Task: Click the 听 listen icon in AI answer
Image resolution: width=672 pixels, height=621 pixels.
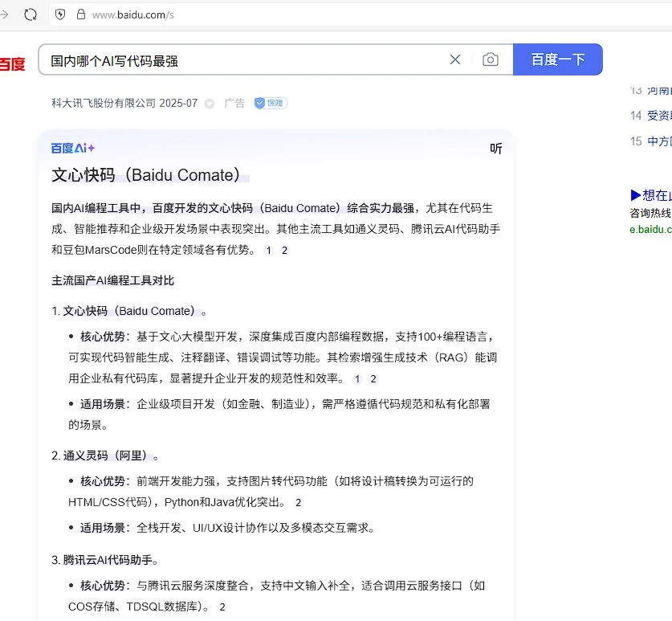Action: click(x=496, y=149)
